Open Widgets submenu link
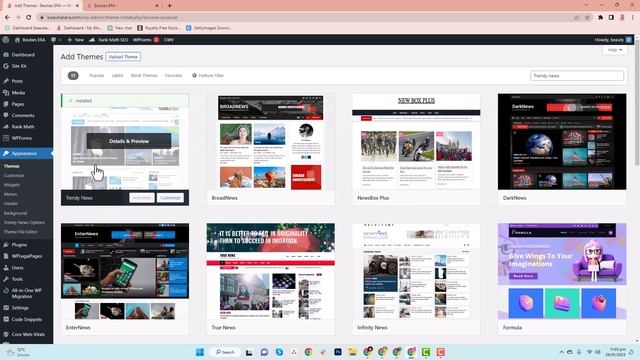The width and height of the screenshot is (640, 360). (12, 185)
